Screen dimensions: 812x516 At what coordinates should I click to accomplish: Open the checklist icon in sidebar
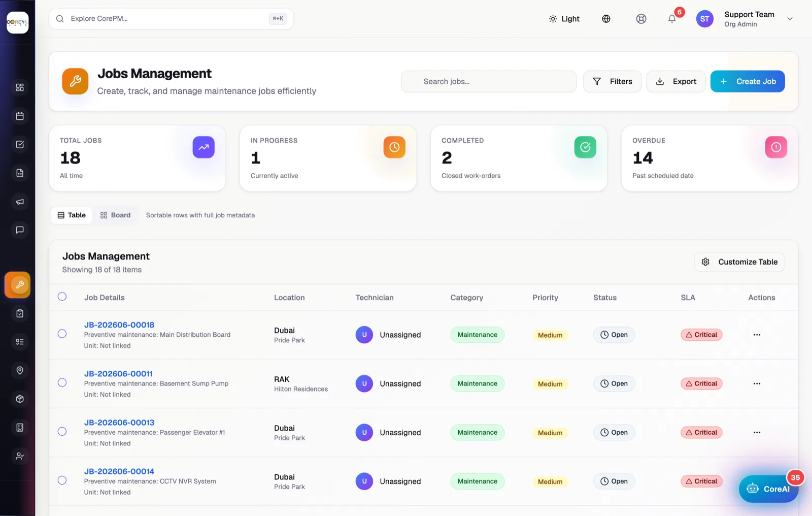point(20,342)
